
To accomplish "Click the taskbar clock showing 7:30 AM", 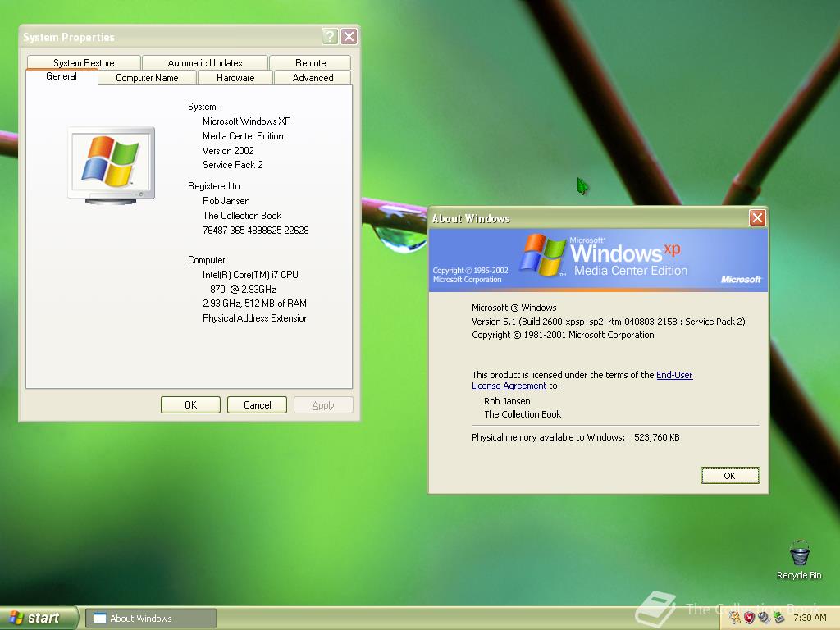I will coord(810,618).
